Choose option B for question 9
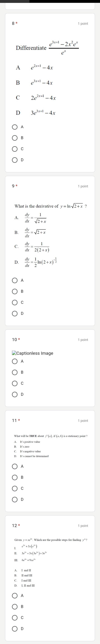 pos(15,291)
